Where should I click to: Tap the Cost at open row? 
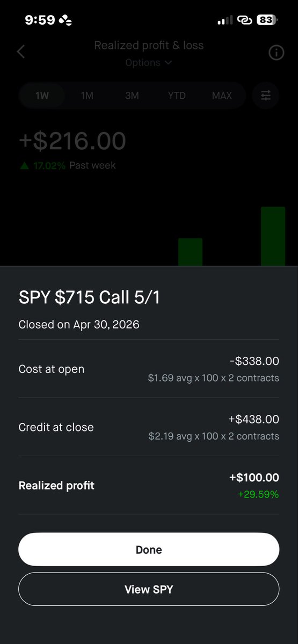click(x=149, y=369)
